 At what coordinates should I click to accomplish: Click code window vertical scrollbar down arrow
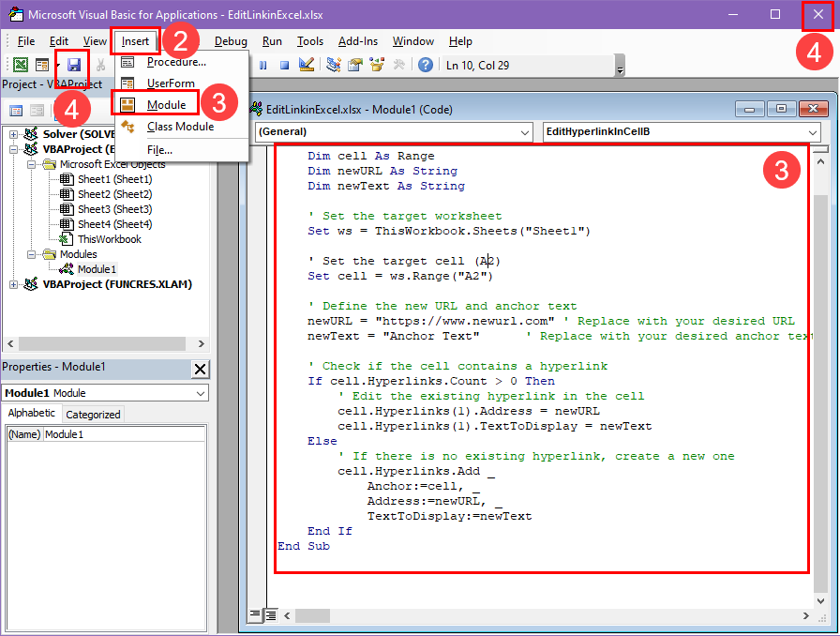820,600
